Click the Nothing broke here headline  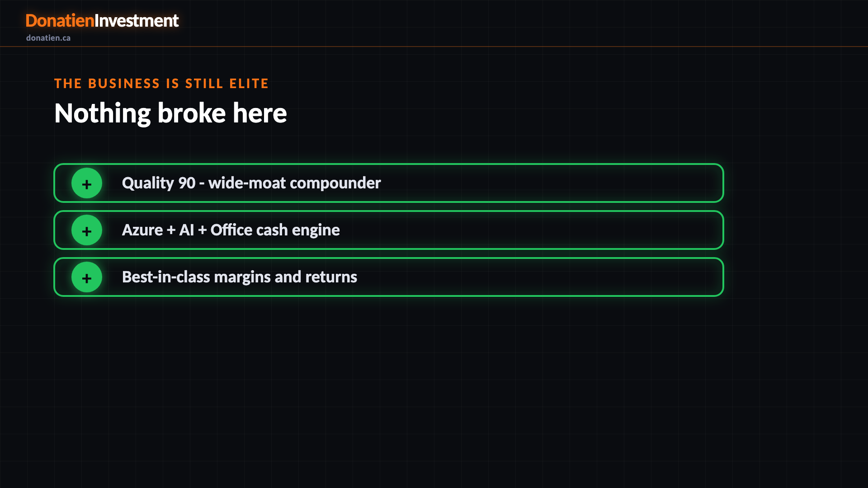click(170, 113)
